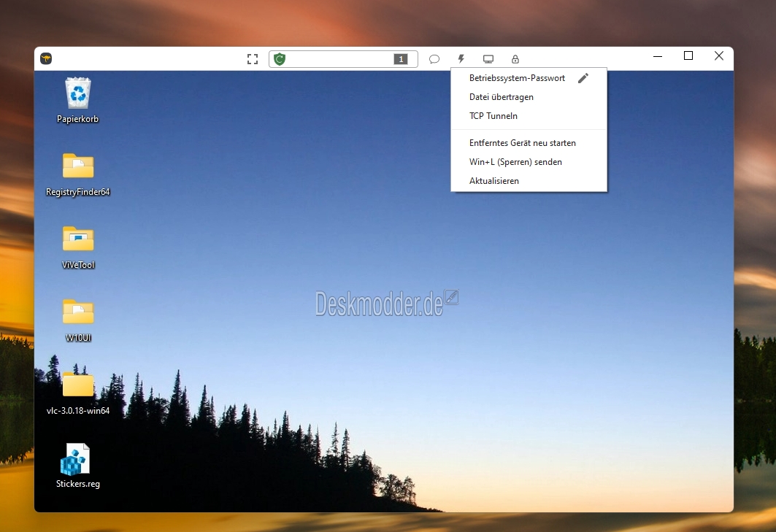The image size is (776, 532).
Task: Select the RegistryFinder64 folder
Action: pyautogui.click(x=77, y=174)
